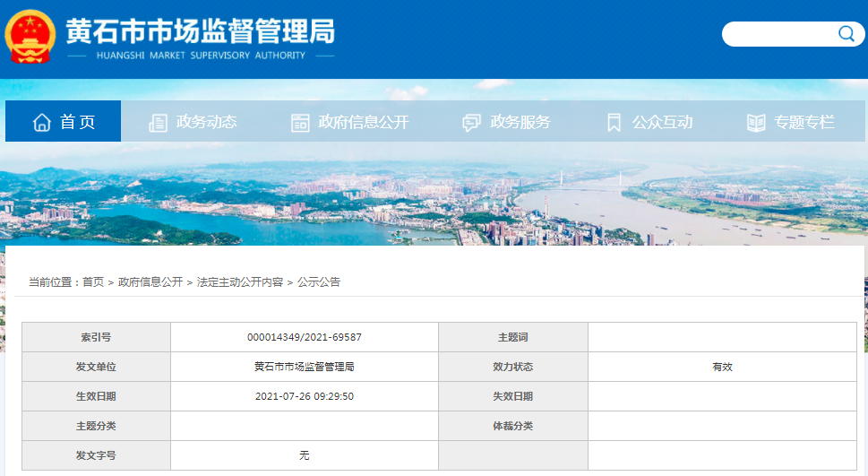Follow the 首页 breadcrumb link

pos(93,282)
